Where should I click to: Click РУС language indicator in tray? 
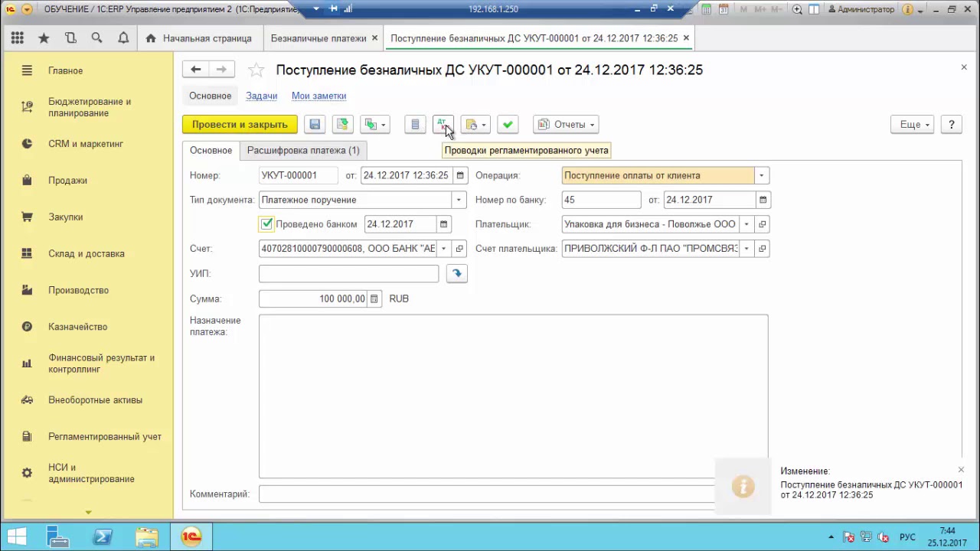[x=907, y=537]
